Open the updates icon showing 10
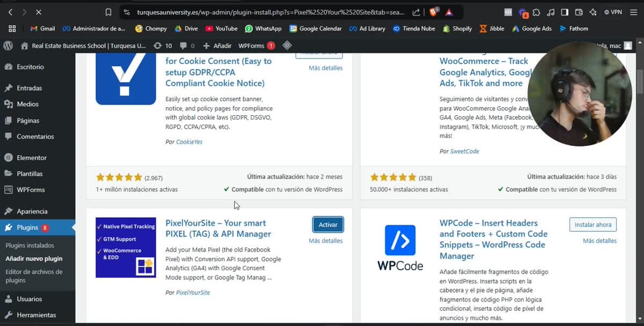 (x=163, y=46)
